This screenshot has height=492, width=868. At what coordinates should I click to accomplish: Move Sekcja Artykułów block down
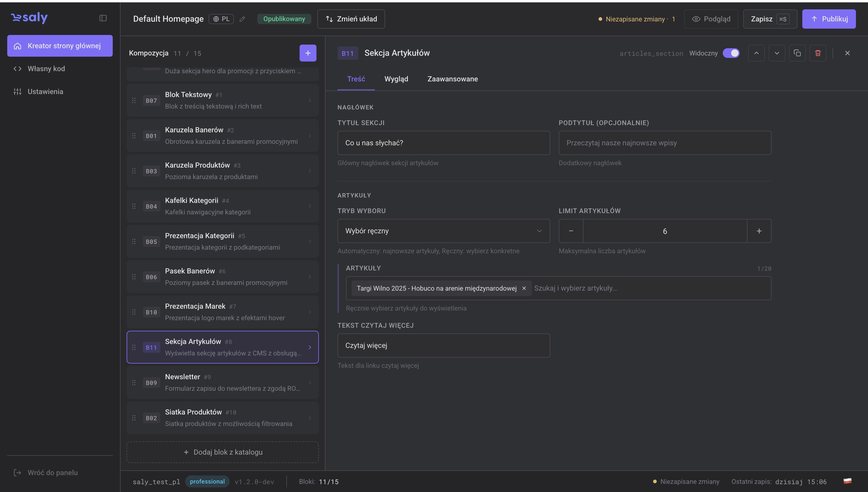(x=777, y=53)
